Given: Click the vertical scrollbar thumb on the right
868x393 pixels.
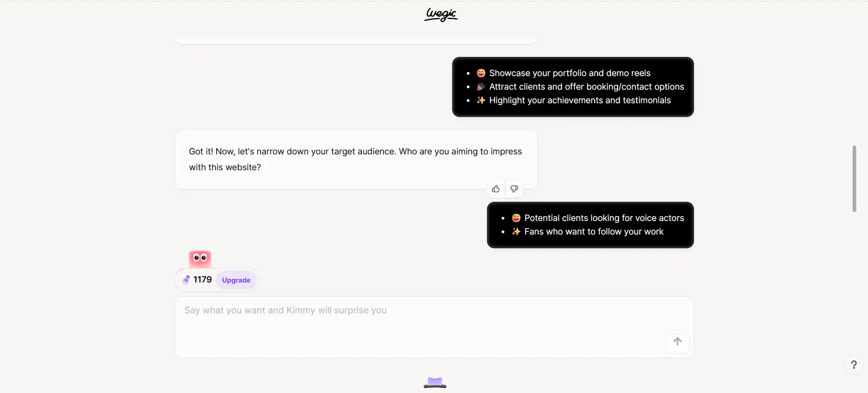Looking at the screenshot, I should coord(854,178).
